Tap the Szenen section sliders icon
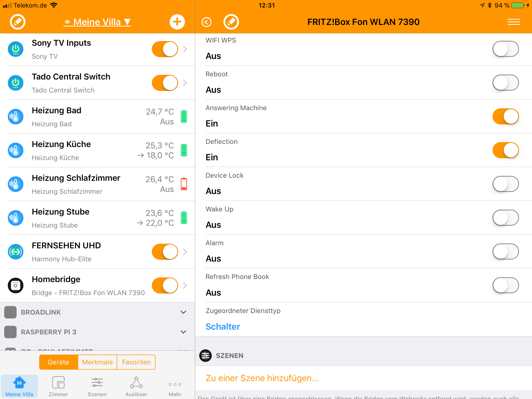The height and width of the screenshot is (399, 532). pos(205,356)
